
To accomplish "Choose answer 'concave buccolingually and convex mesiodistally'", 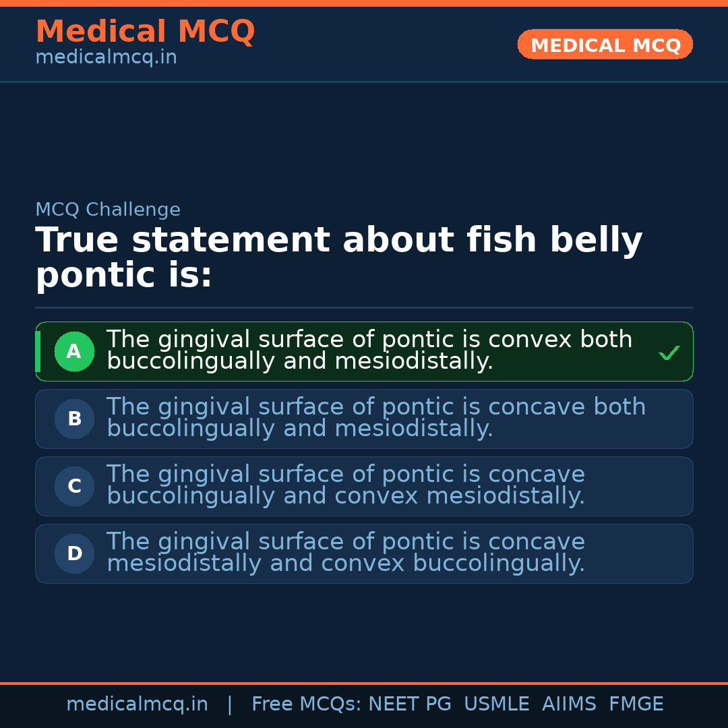I will [345, 485].
